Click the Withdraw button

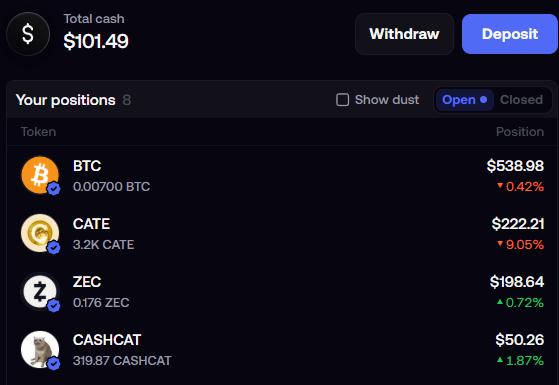tap(404, 34)
